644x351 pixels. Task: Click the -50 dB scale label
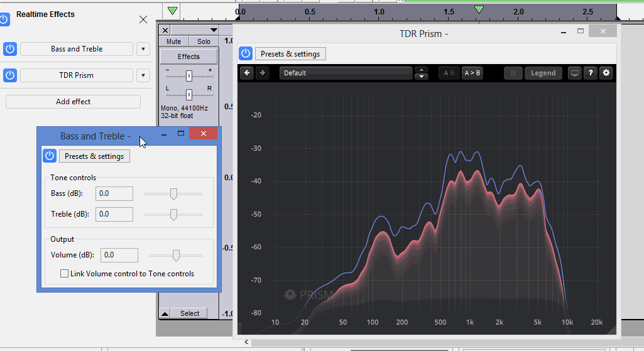point(256,214)
